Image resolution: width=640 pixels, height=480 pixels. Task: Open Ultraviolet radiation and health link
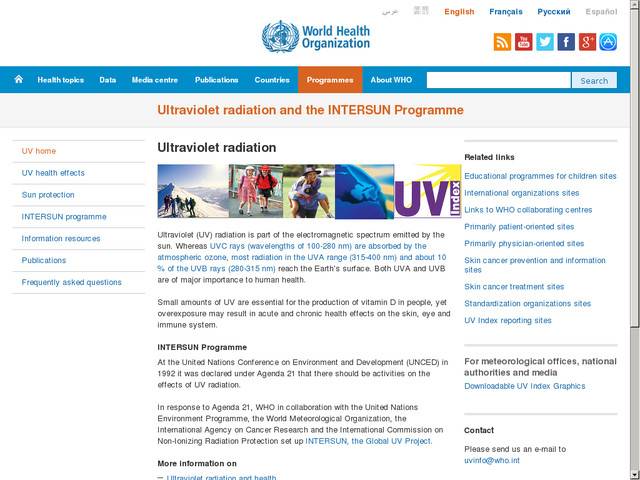tap(222, 477)
